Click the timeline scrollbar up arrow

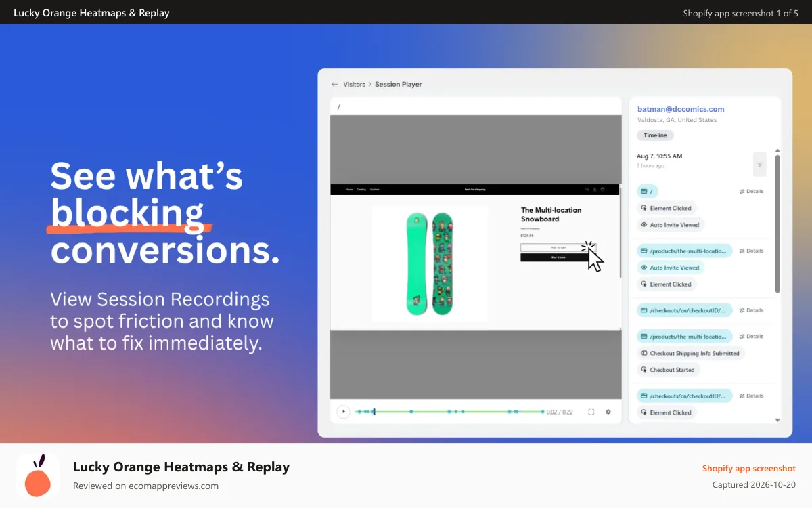(777, 150)
